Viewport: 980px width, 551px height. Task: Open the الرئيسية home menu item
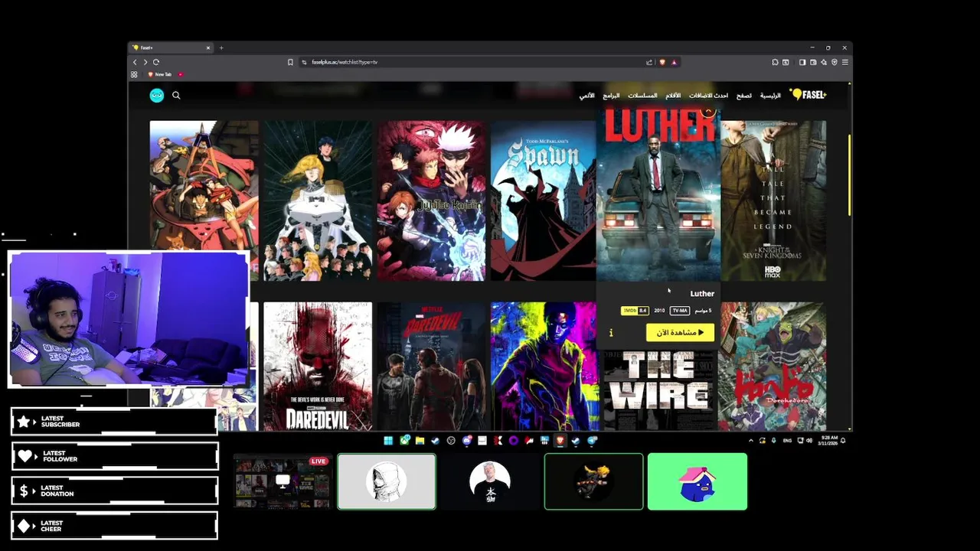click(x=770, y=96)
